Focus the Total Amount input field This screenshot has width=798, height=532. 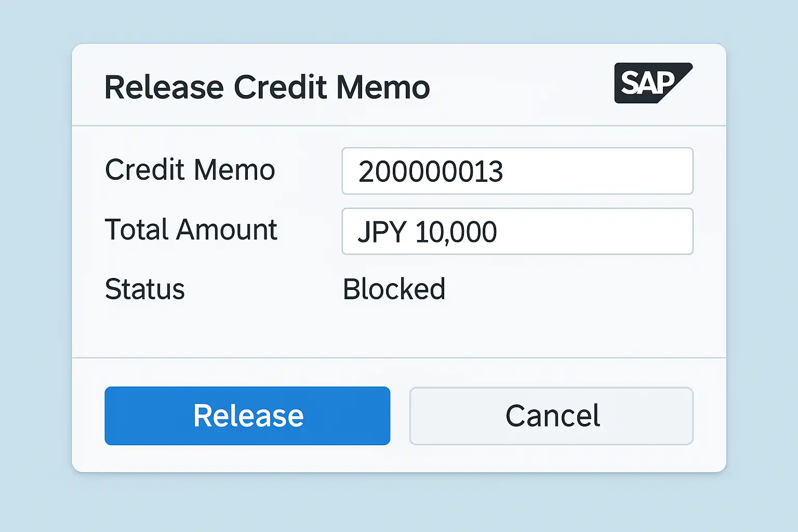tap(517, 231)
